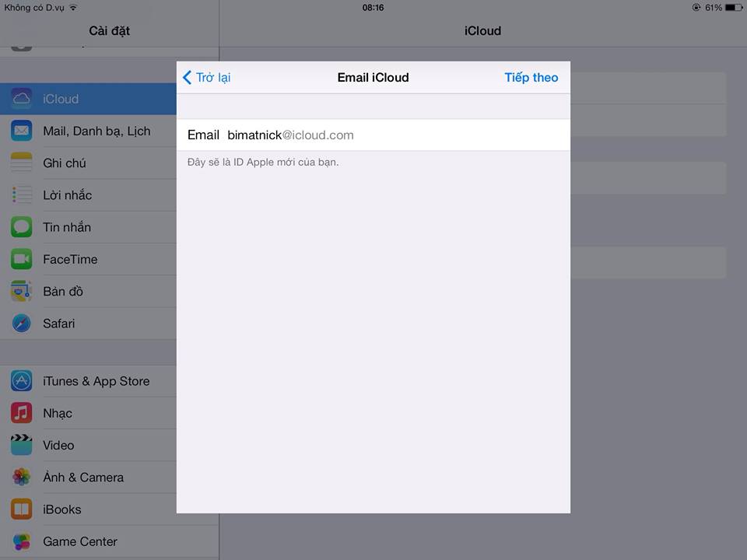Open Ảnh & Camera settings
Viewport: 747px width, 560px height.
(x=88, y=477)
